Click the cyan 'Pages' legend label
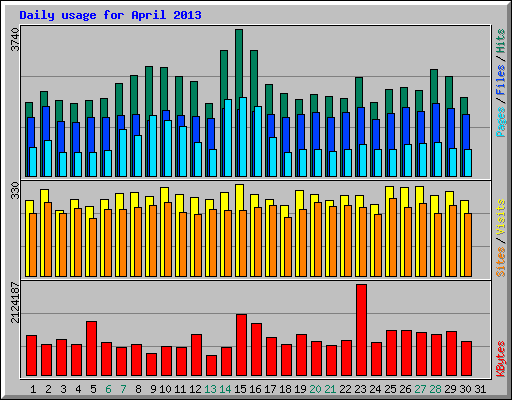The height and width of the screenshot is (400, 512). tap(500, 122)
